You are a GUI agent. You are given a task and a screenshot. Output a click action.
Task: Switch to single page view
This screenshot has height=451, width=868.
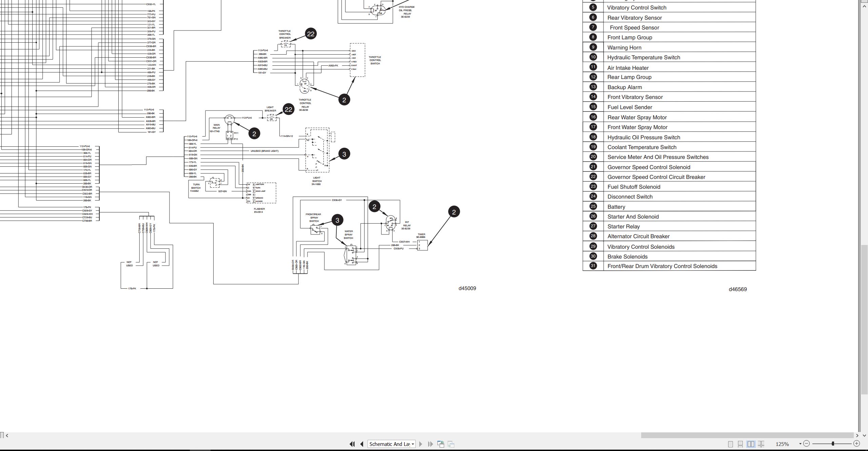pos(730,444)
